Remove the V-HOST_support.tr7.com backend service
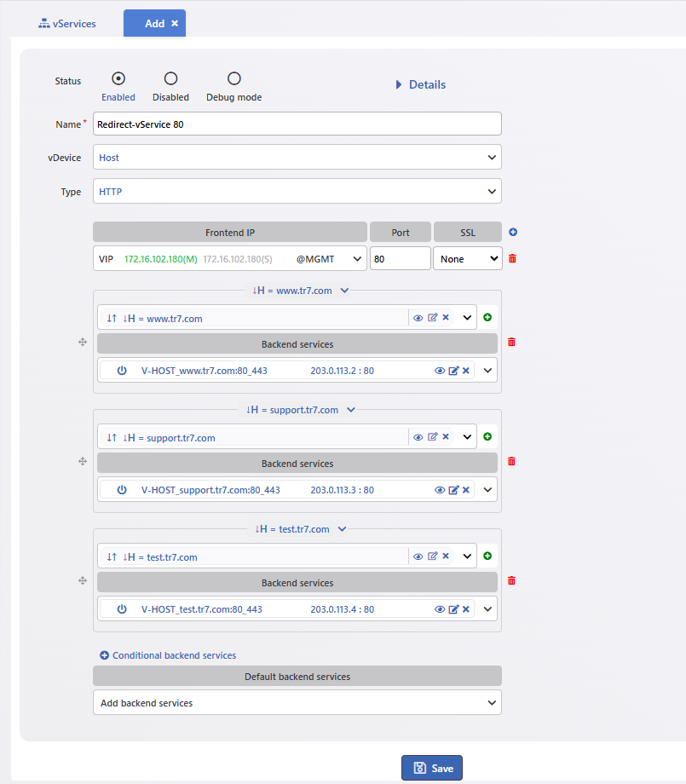 466,490
